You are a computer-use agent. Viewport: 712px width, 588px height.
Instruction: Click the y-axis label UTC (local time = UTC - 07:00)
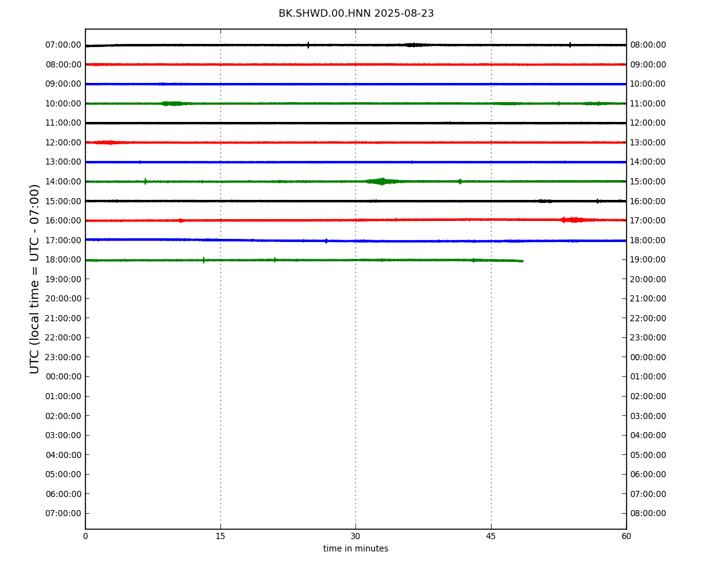(35, 279)
